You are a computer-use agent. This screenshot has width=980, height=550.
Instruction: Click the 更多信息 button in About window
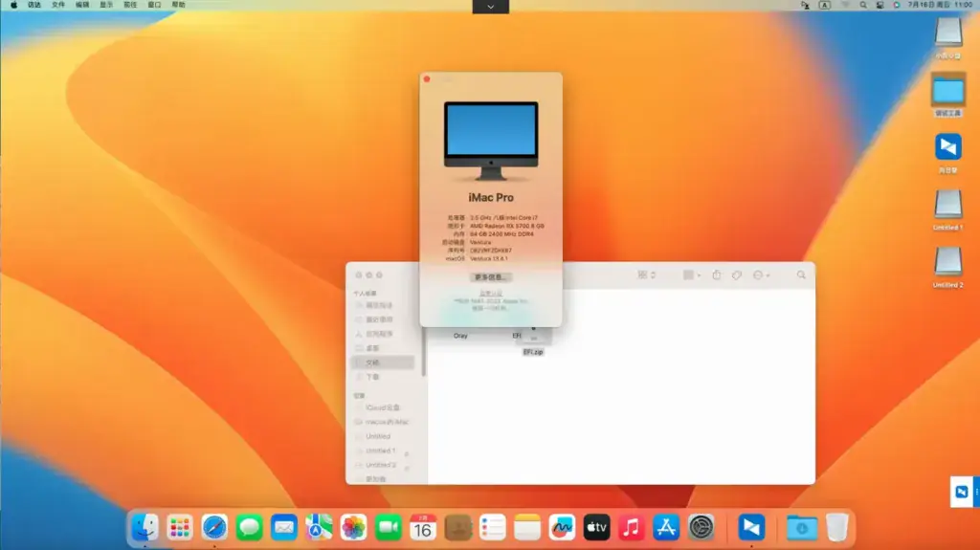coord(491,276)
